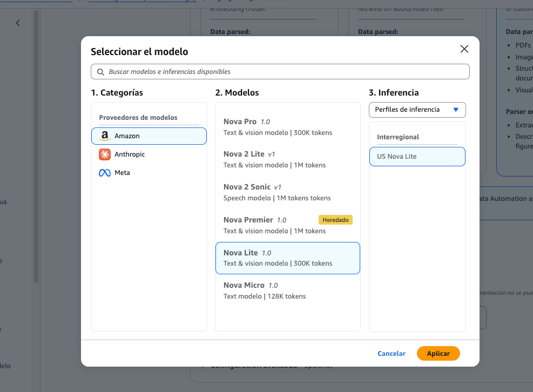Select the Nova Lite 1.0 model
533x392 pixels.
(288, 258)
